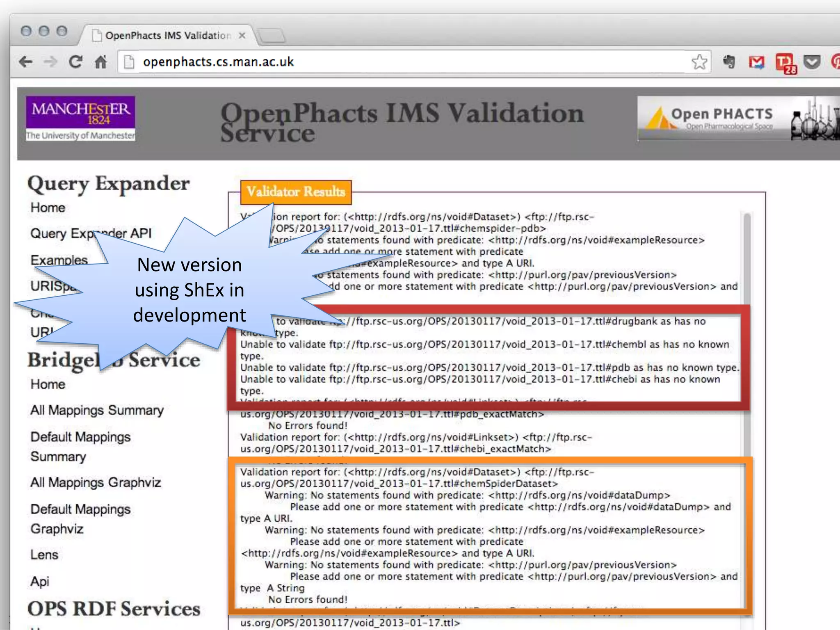Click the Manchester 1824 university logo
This screenshot has width=840, height=630.
(x=80, y=118)
